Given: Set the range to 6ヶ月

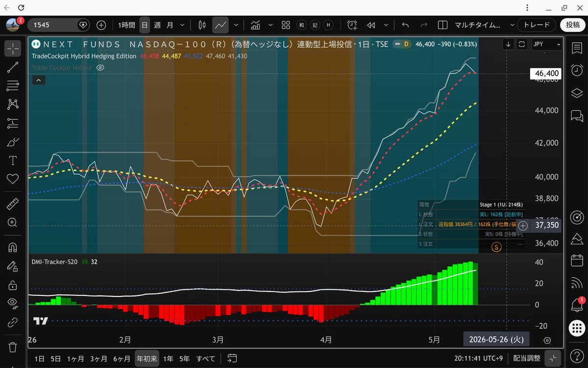Looking at the screenshot, I should (122, 359).
